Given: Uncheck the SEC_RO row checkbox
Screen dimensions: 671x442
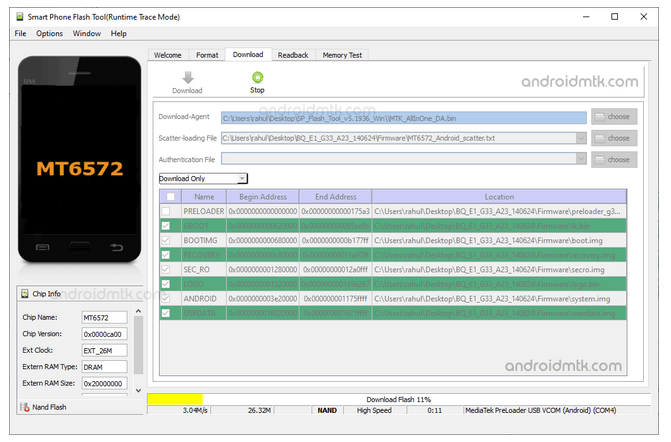Looking at the screenshot, I should (x=166, y=270).
